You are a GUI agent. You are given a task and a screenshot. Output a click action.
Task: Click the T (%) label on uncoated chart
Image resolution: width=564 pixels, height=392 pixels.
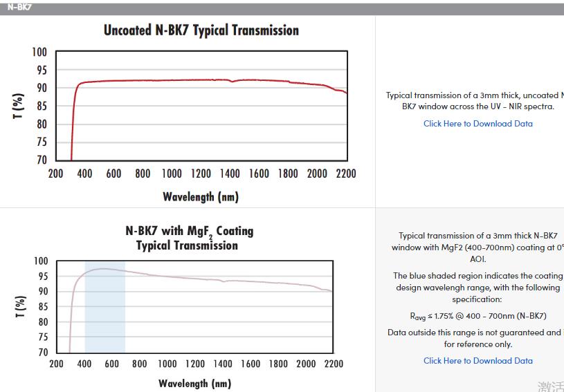tap(19, 106)
